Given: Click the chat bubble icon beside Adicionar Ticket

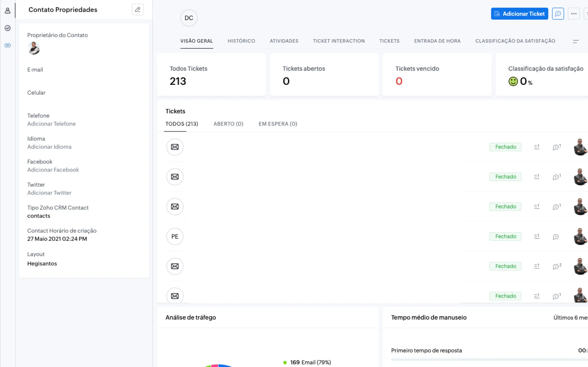Looking at the screenshot, I should 558,14.
